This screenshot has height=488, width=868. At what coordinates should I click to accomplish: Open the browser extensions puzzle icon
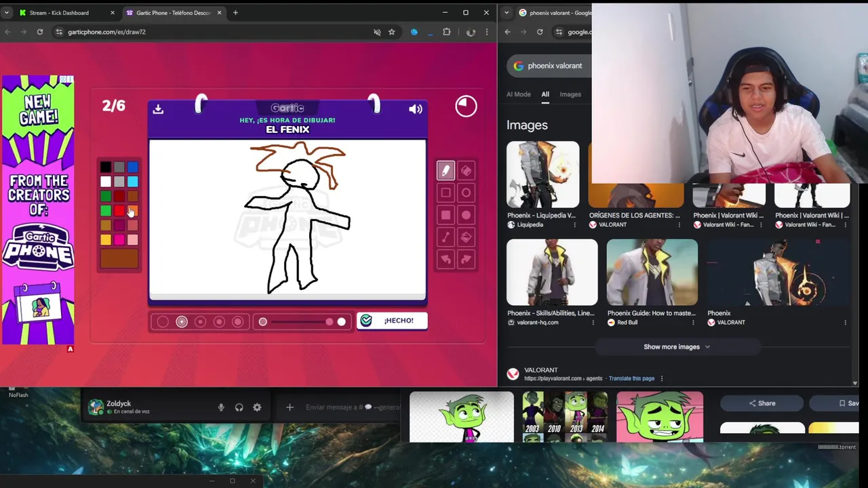pyautogui.click(x=446, y=32)
